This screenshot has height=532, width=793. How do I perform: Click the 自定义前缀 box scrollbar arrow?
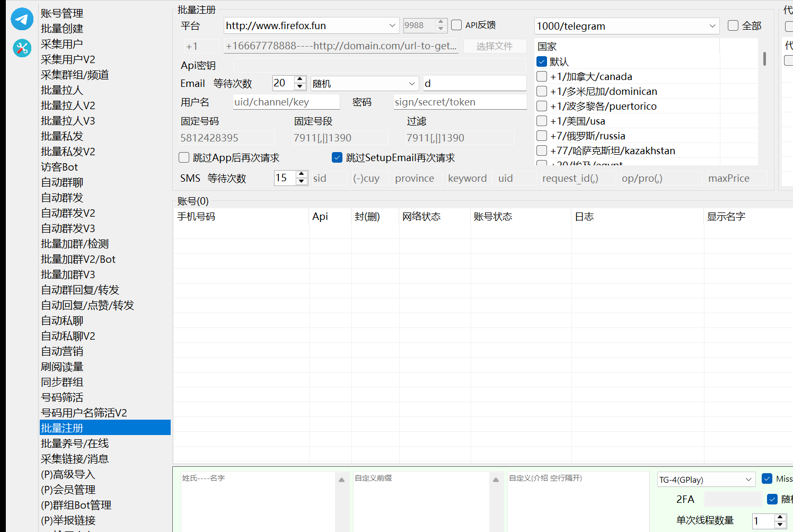pos(496,480)
